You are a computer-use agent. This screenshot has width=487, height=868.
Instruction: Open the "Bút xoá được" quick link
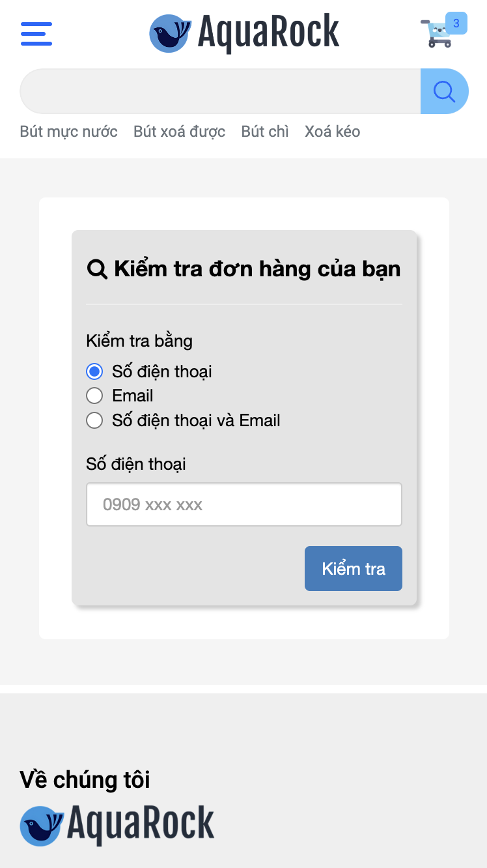click(179, 132)
